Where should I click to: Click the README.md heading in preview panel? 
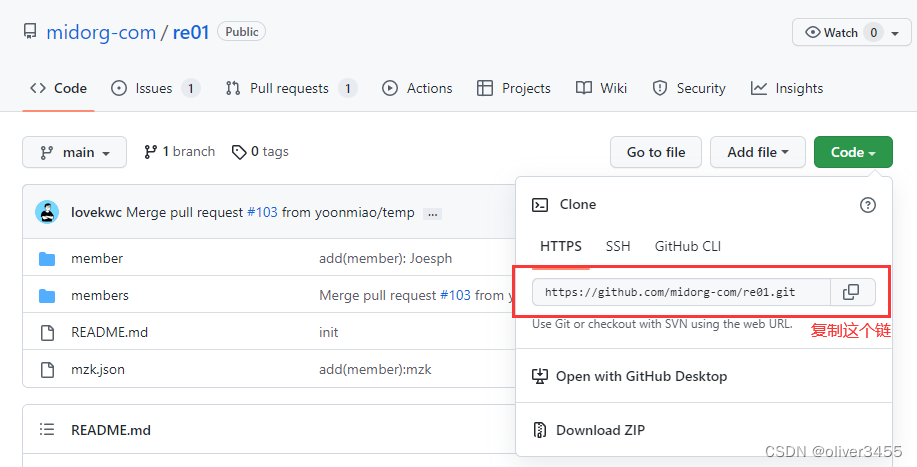pyautogui.click(x=111, y=430)
